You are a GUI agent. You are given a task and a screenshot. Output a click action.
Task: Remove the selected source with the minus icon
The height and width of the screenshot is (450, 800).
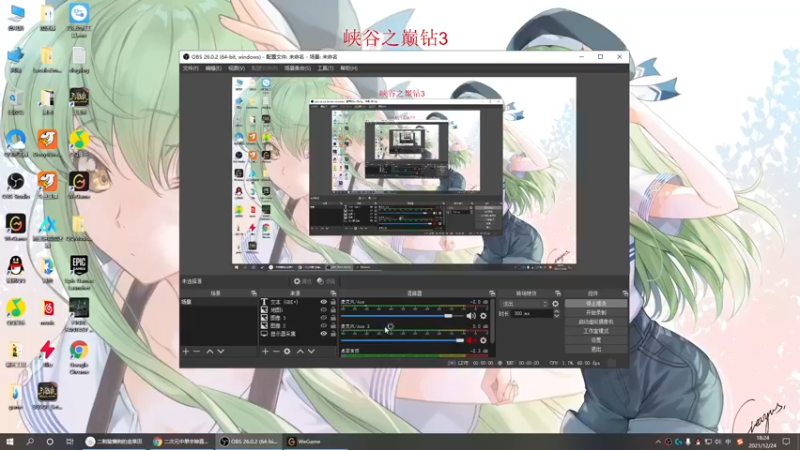point(276,352)
